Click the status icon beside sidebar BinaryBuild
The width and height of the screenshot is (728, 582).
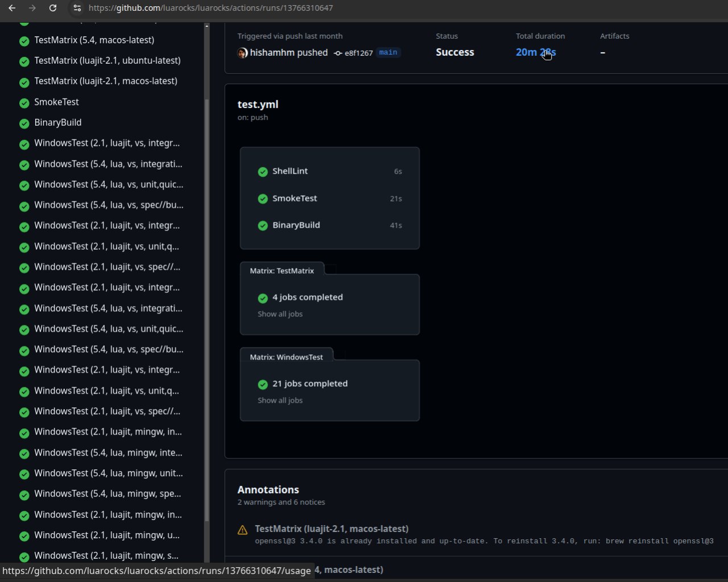click(24, 123)
